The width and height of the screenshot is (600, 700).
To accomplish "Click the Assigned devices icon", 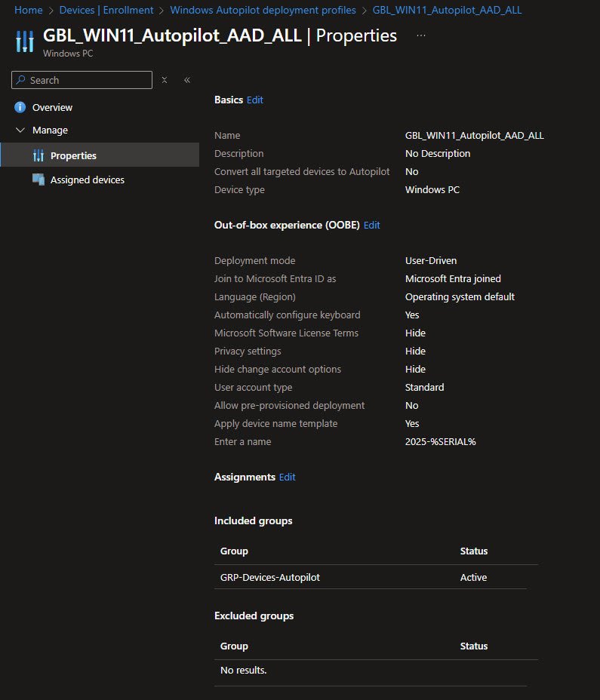I will click(x=38, y=180).
